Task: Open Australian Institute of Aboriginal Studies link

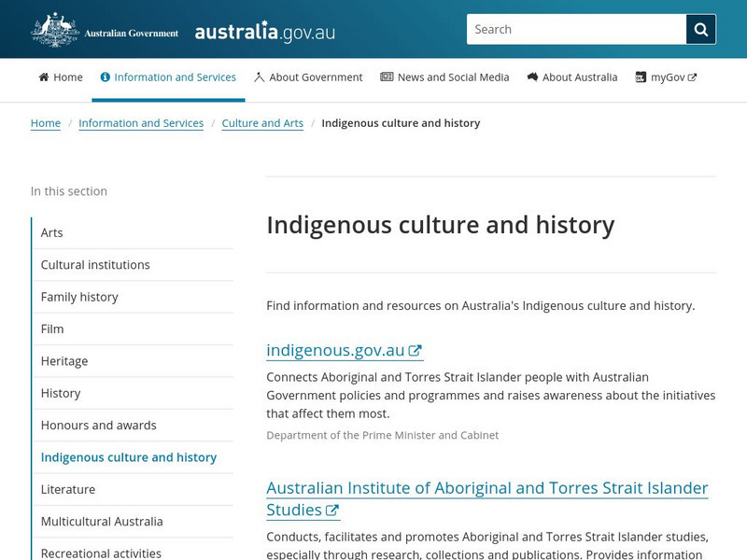Action: click(486, 499)
